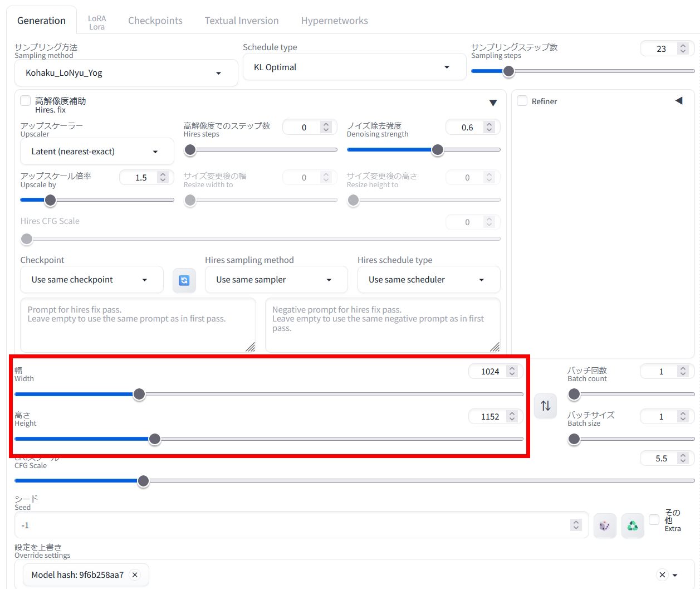The height and width of the screenshot is (589, 700).
Task: Collapse the Hires. fix panel triangle
Action: pyautogui.click(x=493, y=103)
